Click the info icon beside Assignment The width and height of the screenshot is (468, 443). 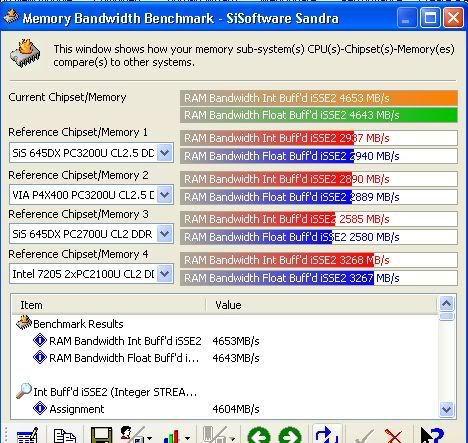click(40, 408)
